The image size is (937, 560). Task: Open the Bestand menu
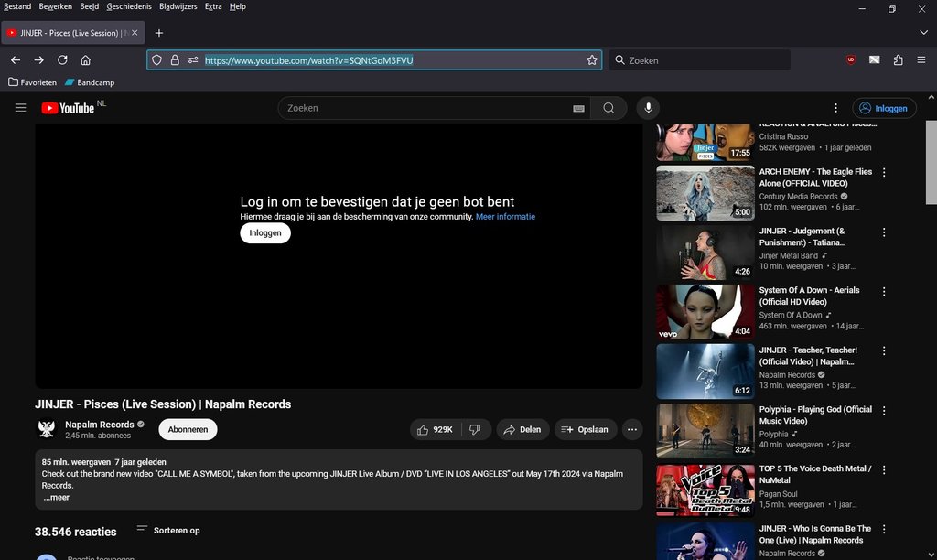point(17,6)
